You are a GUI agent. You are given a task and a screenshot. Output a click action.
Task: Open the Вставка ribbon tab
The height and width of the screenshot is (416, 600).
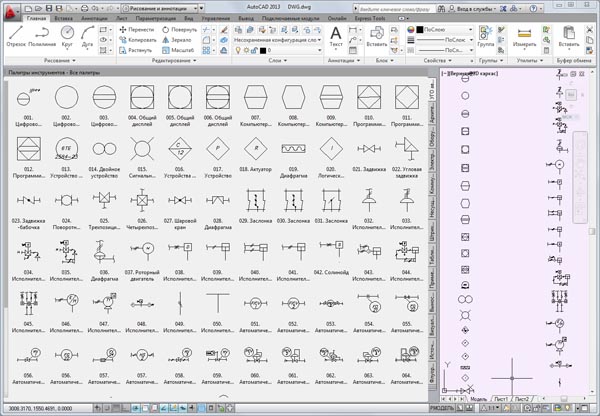65,19
